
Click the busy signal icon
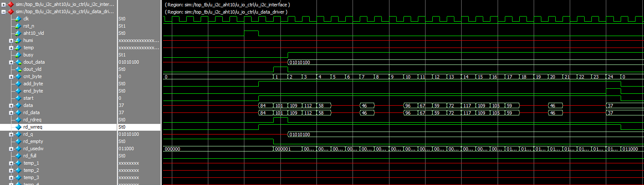point(18,55)
